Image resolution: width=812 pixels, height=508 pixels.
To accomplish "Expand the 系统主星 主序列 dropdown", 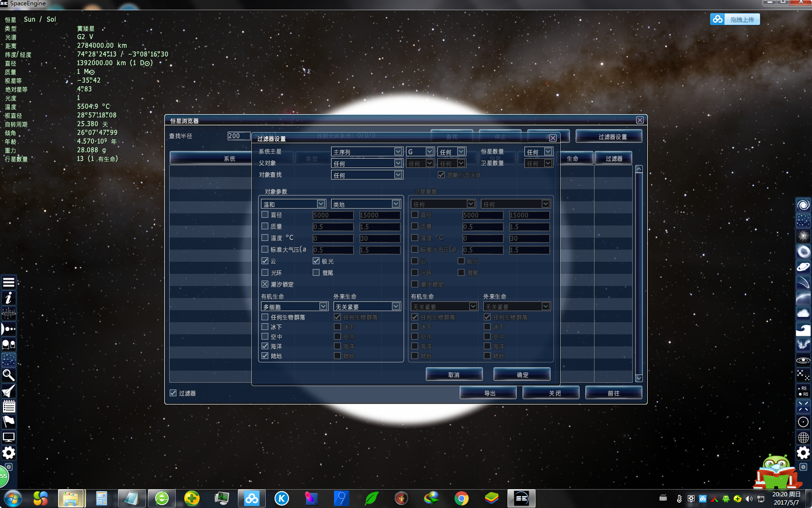I will [398, 152].
